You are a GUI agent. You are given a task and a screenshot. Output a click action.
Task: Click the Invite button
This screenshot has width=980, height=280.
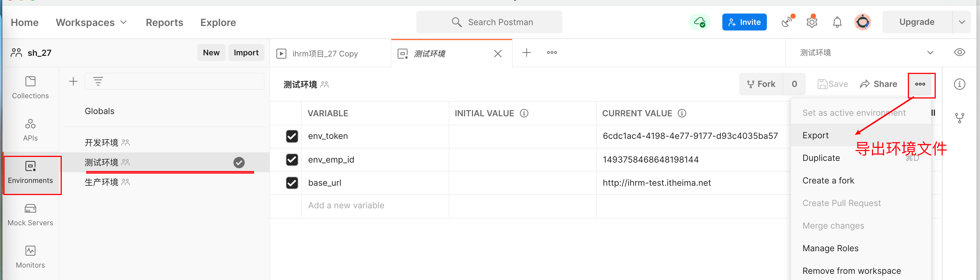pyautogui.click(x=744, y=22)
